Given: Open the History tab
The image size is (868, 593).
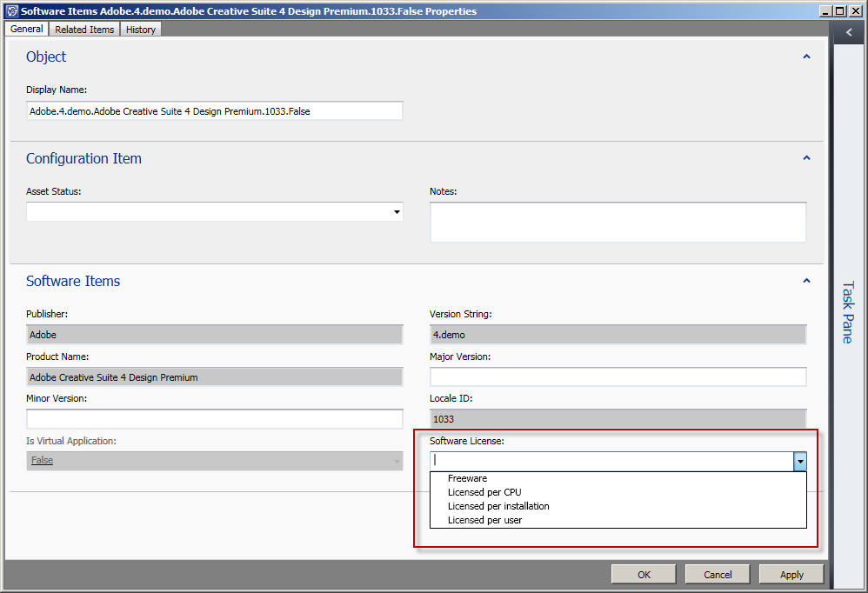Looking at the screenshot, I should (x=141, y=30).
